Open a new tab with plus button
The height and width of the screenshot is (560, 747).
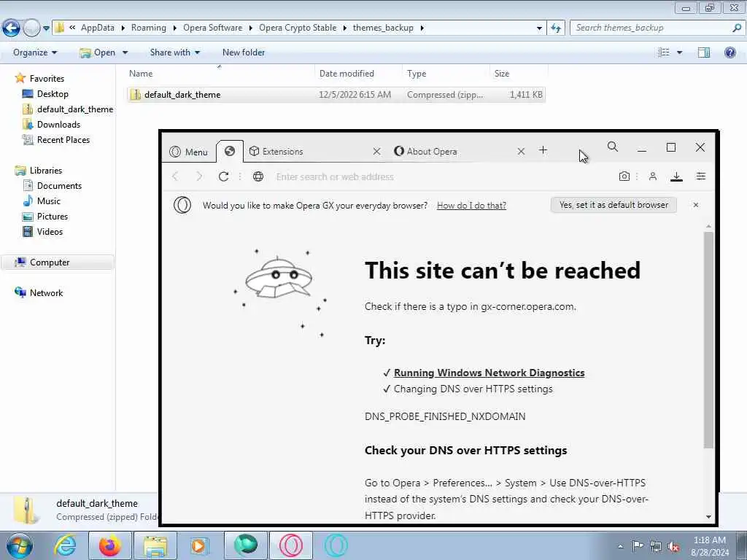(x=543, y=150)
